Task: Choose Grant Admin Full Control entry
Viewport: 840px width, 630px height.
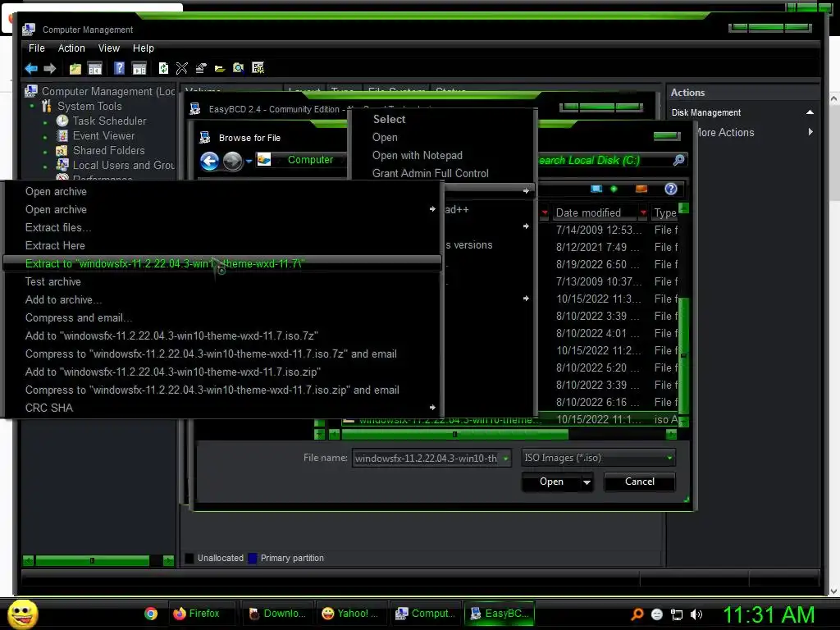Action: point(444,174)
